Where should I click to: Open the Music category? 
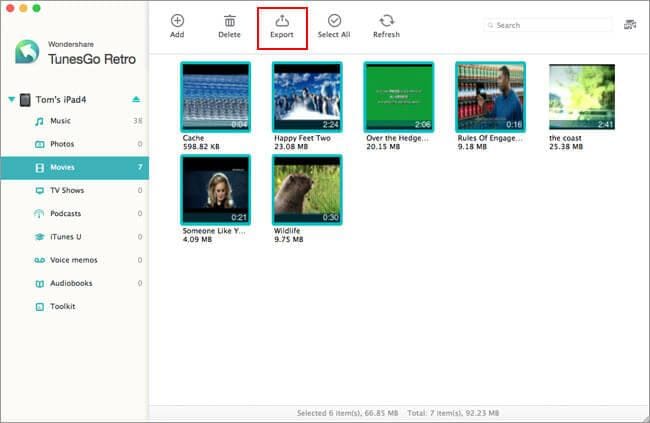pyautogui.click(x=75, y=121)
